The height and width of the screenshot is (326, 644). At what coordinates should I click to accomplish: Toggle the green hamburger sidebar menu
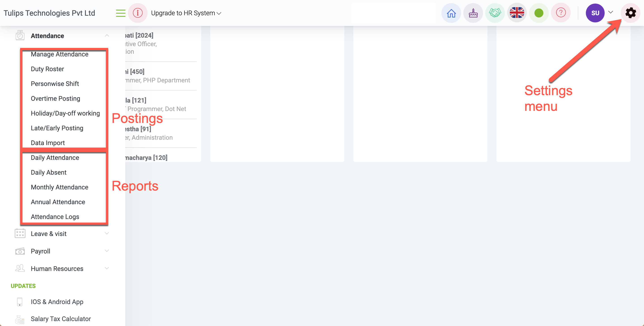coord(121,13)
